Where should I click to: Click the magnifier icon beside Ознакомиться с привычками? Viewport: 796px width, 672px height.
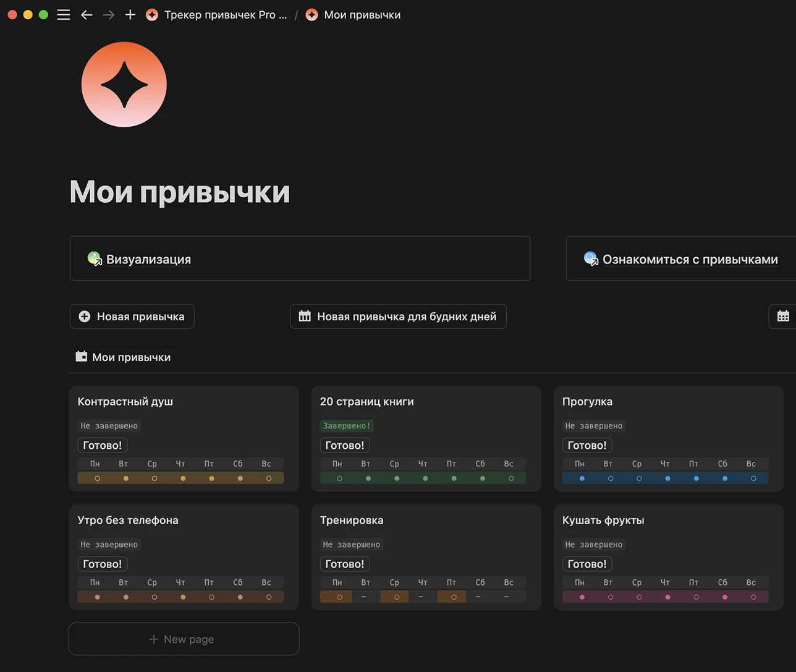click(591, 259)
